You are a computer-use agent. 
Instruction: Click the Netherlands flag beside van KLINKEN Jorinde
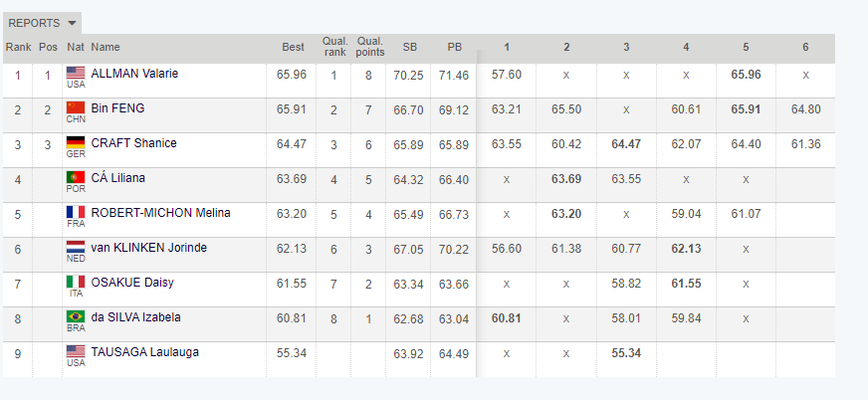tap(76, 247)
